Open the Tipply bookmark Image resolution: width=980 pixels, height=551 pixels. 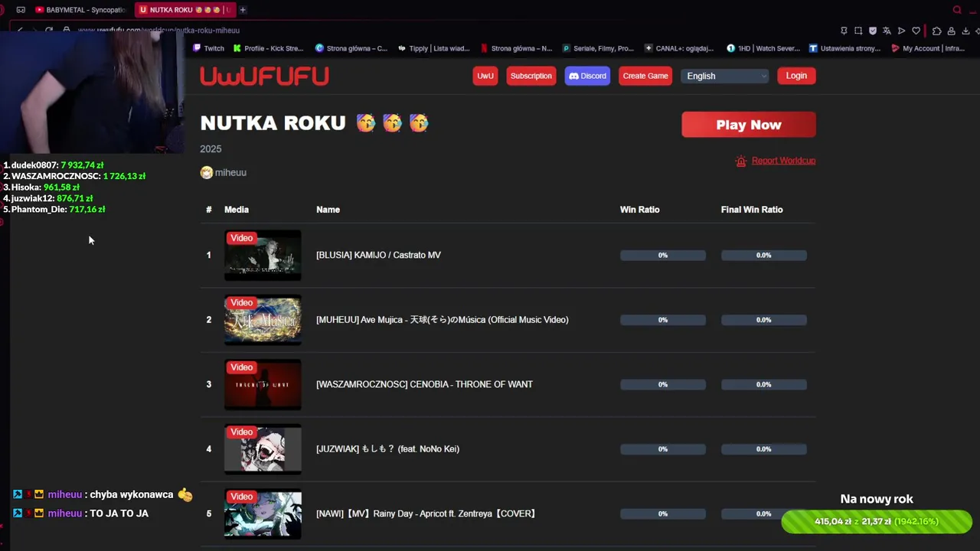(x=434, y=48)
